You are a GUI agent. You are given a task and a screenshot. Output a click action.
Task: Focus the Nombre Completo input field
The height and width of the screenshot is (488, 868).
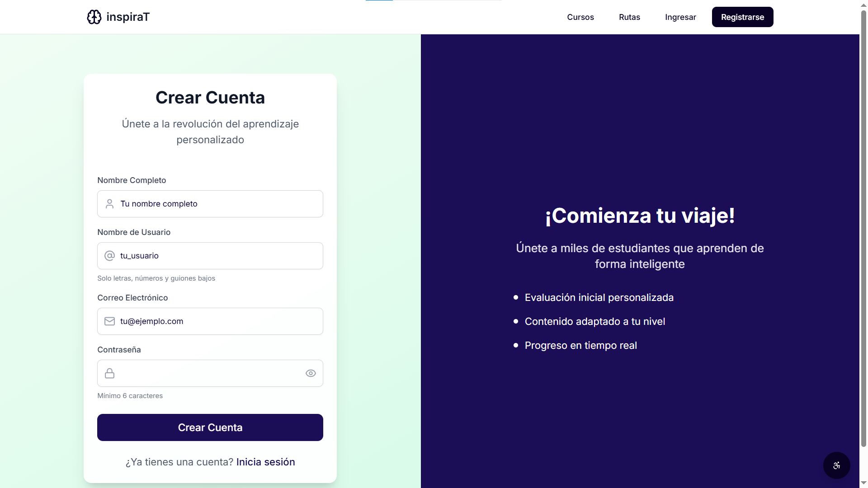pos(217,204)
